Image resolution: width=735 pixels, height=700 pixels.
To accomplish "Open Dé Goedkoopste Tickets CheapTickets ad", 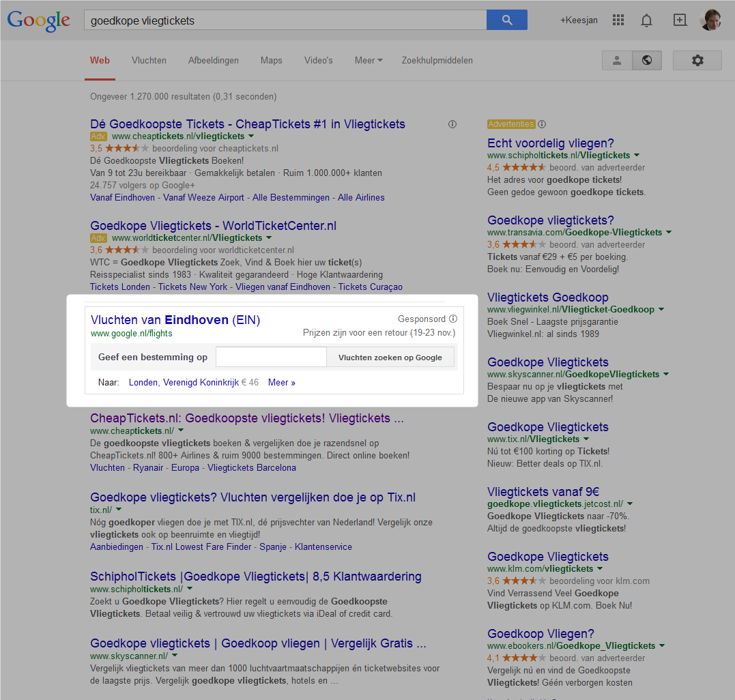I will click(248, 123).
